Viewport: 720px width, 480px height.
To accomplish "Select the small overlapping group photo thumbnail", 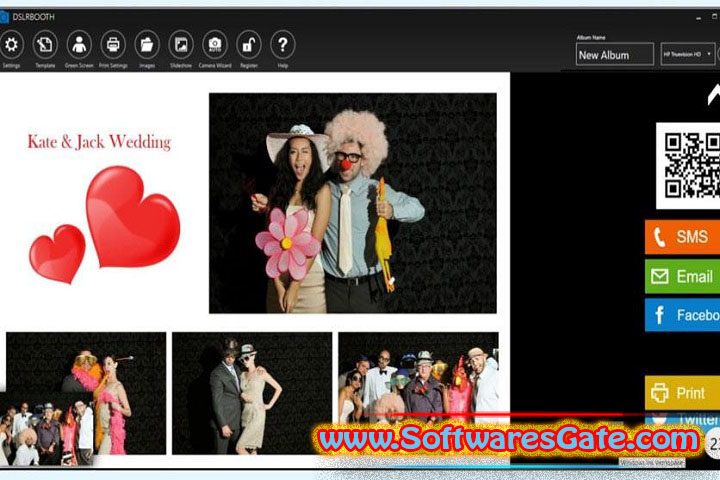I will 46,429.
